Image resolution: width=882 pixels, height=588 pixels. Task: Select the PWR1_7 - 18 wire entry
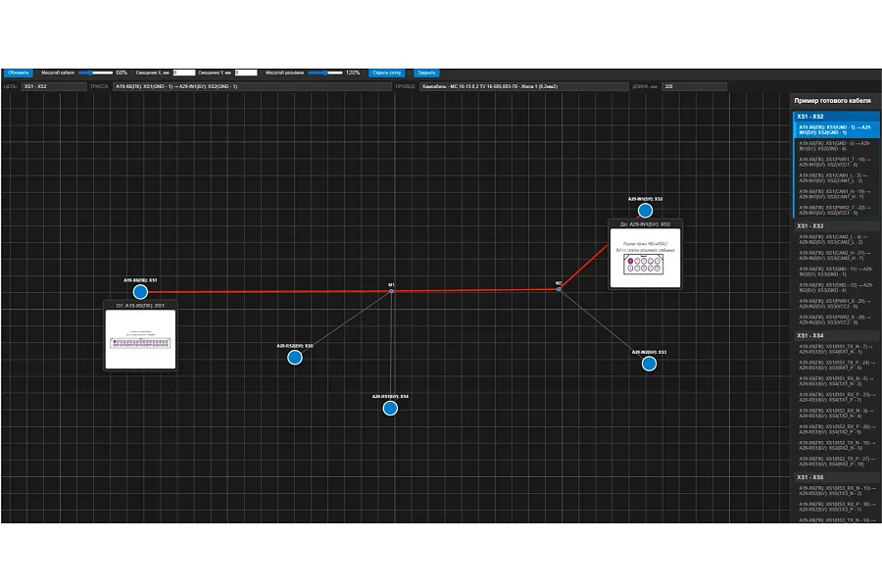coord(836,162)
